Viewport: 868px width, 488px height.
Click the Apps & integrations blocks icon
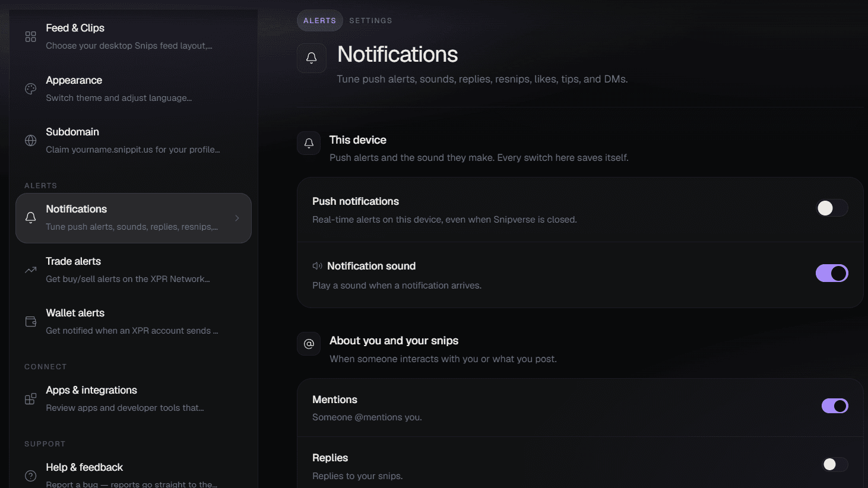point(31,399)
